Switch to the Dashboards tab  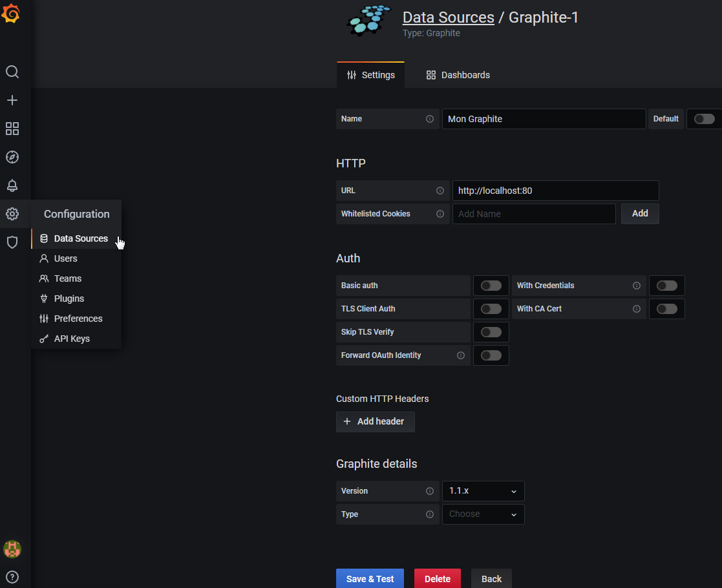coord(458,75)
